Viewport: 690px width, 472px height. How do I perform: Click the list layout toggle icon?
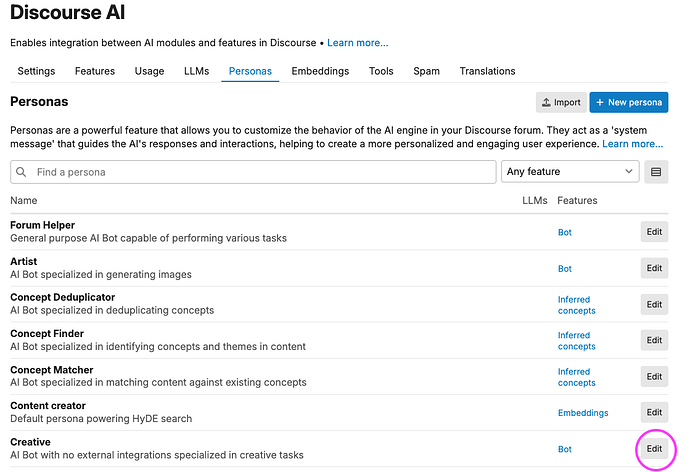pyautogui.click(x=656, y=172)
